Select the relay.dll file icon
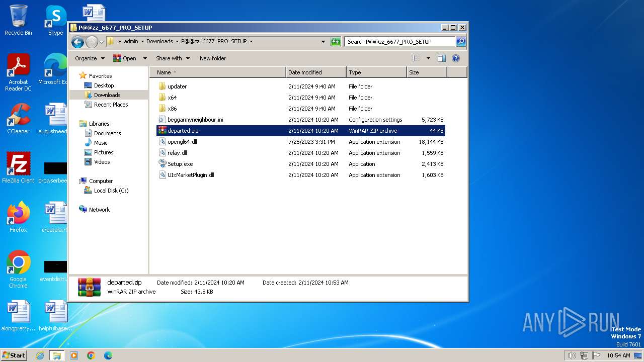This screenshot has height=362, width=644. 162,153
